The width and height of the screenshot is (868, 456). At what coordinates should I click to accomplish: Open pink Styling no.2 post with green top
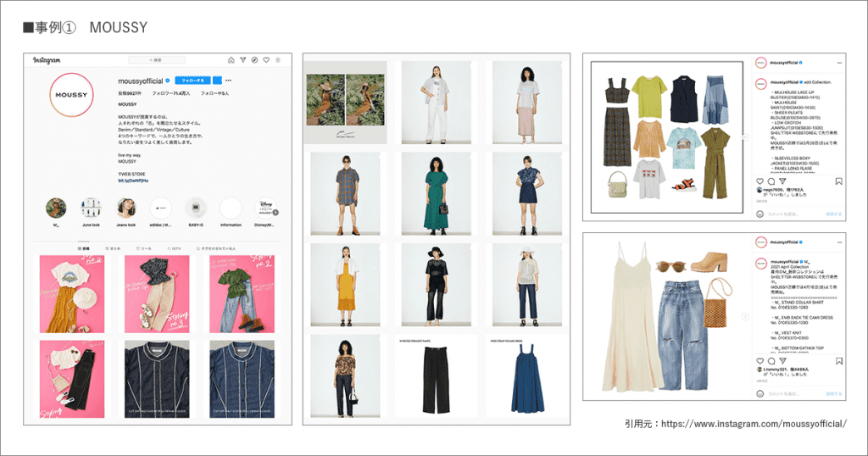pyautogui.click(x=242, y=294)
